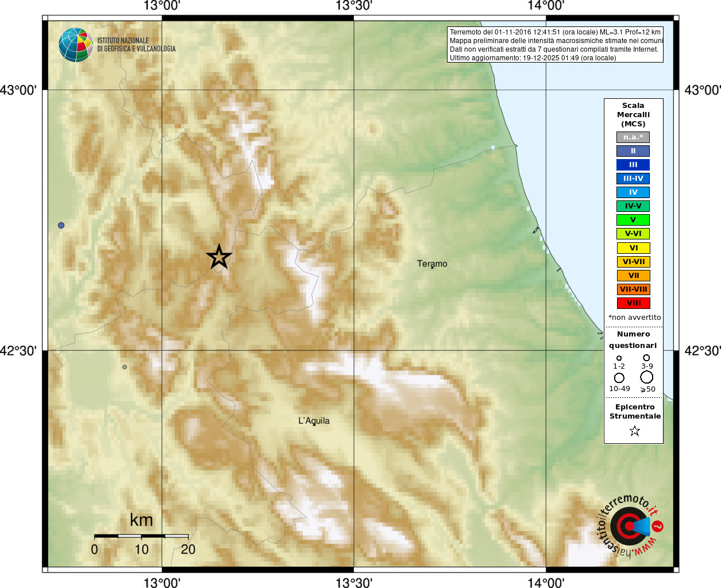Click the black-and-white scale bar
Image resolution: width=721 pixels, height=588 pixels.
pos(141,536)
